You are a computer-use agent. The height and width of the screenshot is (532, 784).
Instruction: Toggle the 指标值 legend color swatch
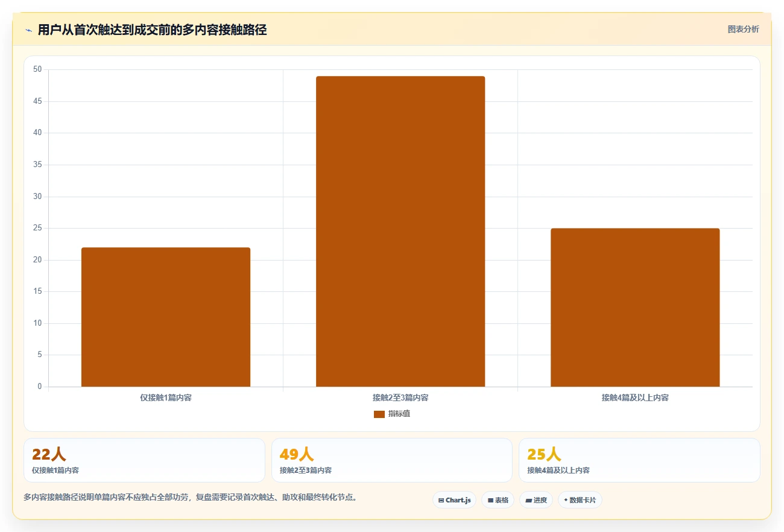(379, 414)
